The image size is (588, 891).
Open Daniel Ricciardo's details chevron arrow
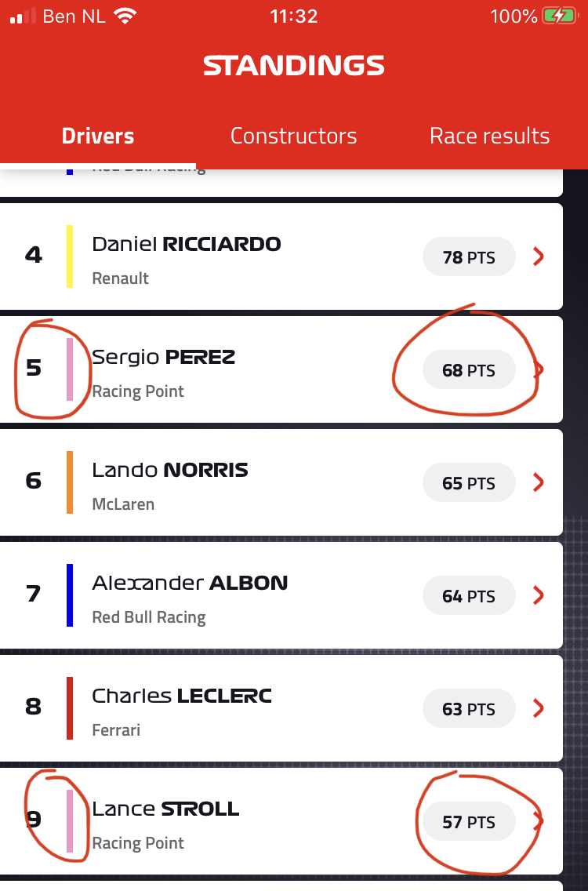coord(539,256)
